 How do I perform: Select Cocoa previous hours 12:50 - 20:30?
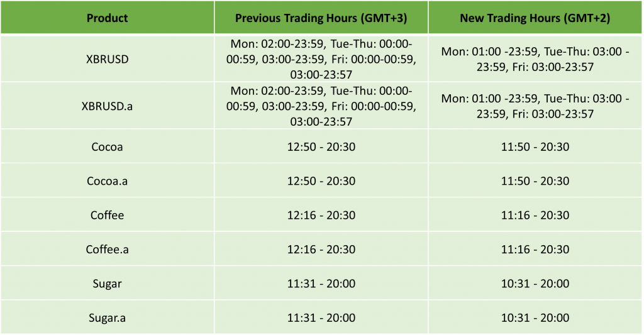click(x=321, y=147)
